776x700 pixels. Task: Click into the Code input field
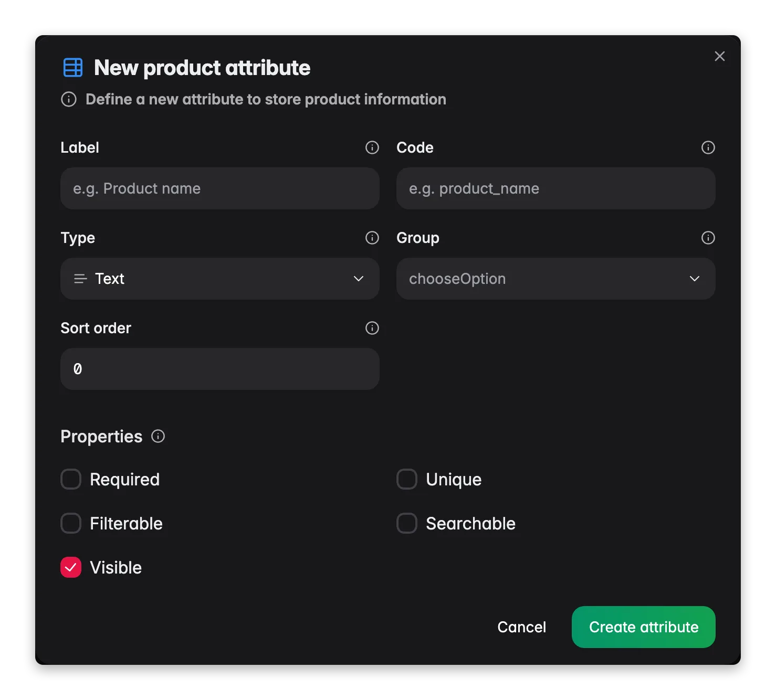coord(556,188)
